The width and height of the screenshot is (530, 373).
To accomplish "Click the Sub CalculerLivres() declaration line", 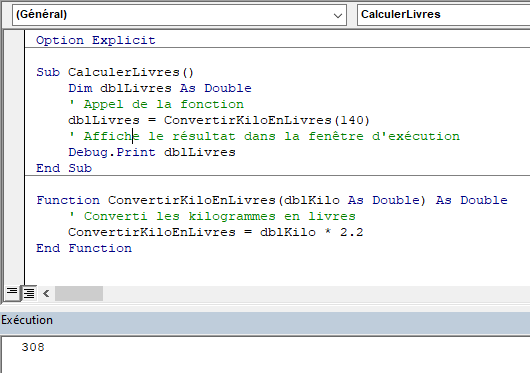I will [115, 72].
